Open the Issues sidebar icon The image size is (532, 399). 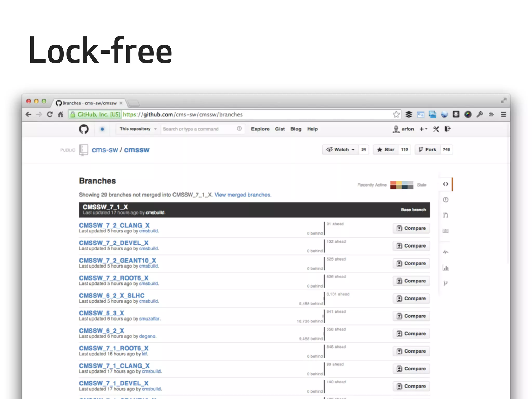pyautogui.click(x=445, y=200)
